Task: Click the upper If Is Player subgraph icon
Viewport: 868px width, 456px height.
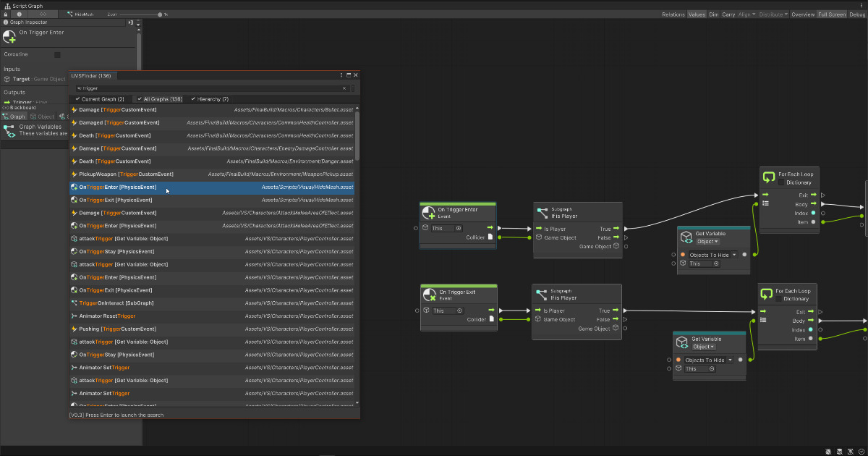Action: click(x=542, y=213)
